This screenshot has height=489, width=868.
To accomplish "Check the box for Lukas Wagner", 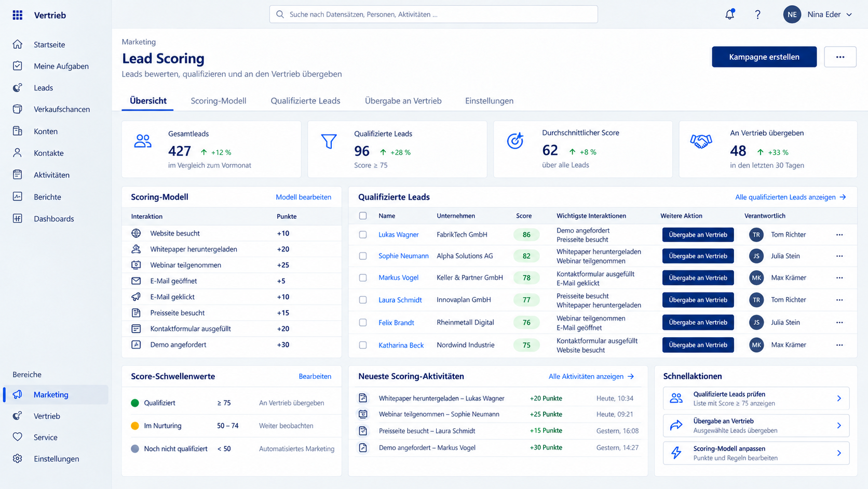I will pyautogui.click(x=363, y=234).
